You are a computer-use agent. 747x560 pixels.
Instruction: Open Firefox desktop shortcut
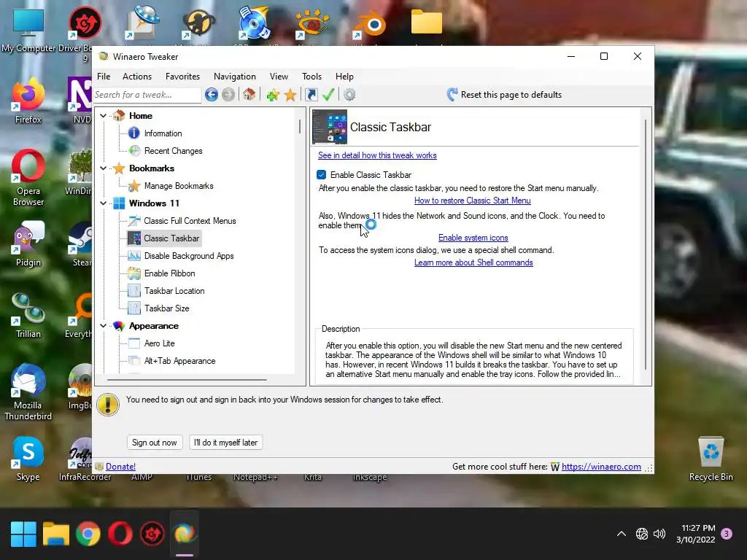coord(28,101)
